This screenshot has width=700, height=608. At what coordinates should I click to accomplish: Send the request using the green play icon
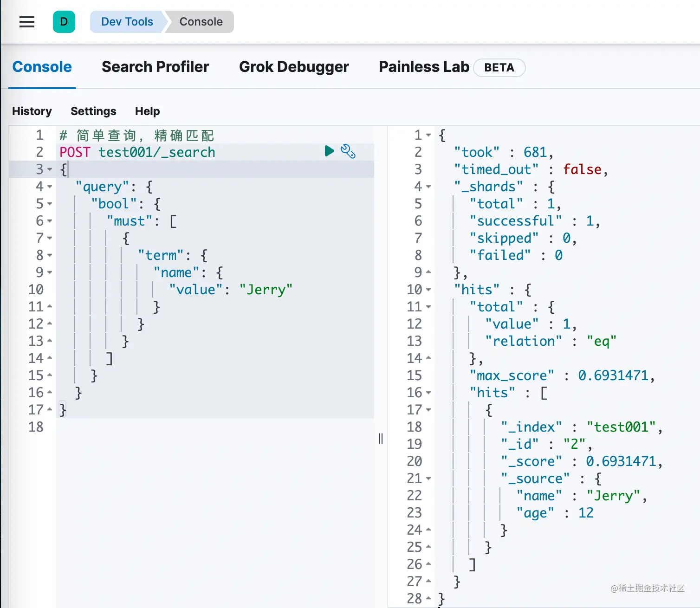(329, 151)
